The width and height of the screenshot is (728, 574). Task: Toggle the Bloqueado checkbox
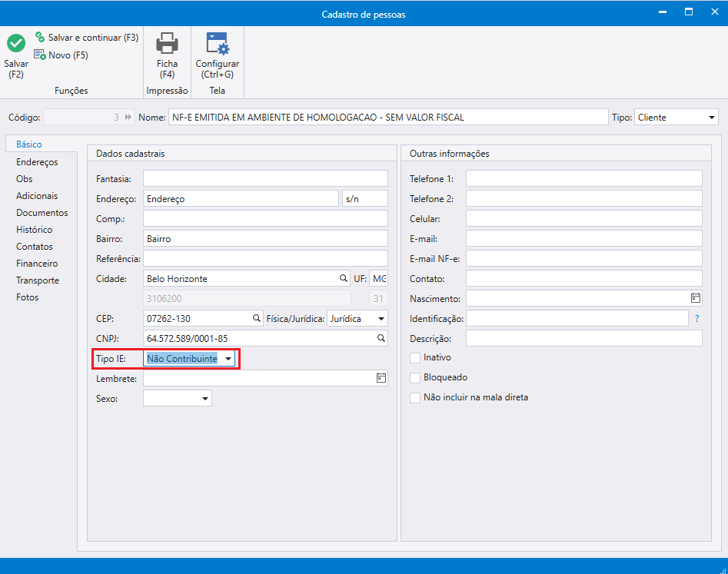coord(415,378)
